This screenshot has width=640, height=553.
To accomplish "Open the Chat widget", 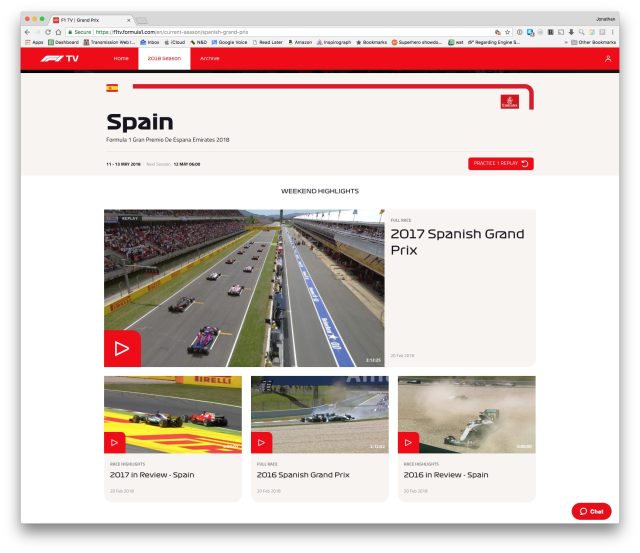I will pos(591,511).
